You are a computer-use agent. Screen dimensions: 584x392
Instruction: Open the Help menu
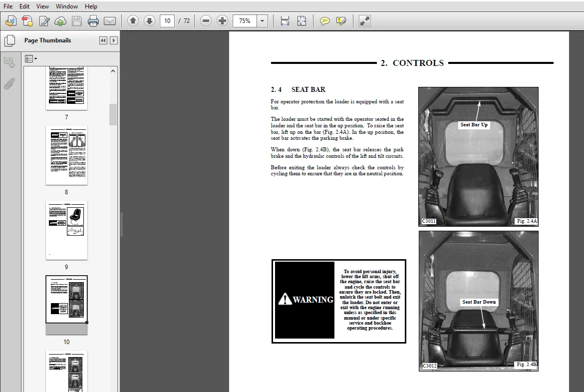point(91,6)
